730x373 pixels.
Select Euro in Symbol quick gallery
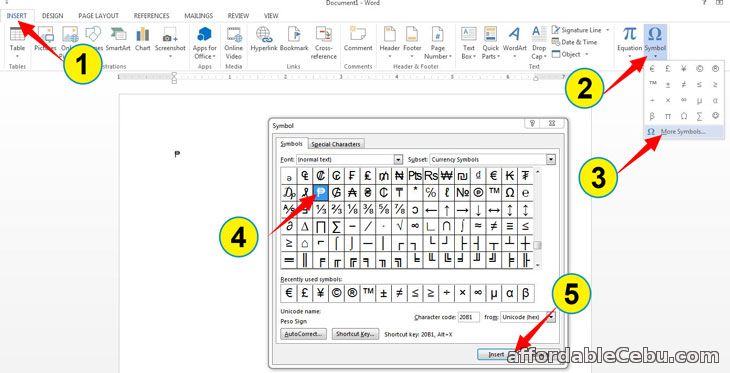coord(652,69)
